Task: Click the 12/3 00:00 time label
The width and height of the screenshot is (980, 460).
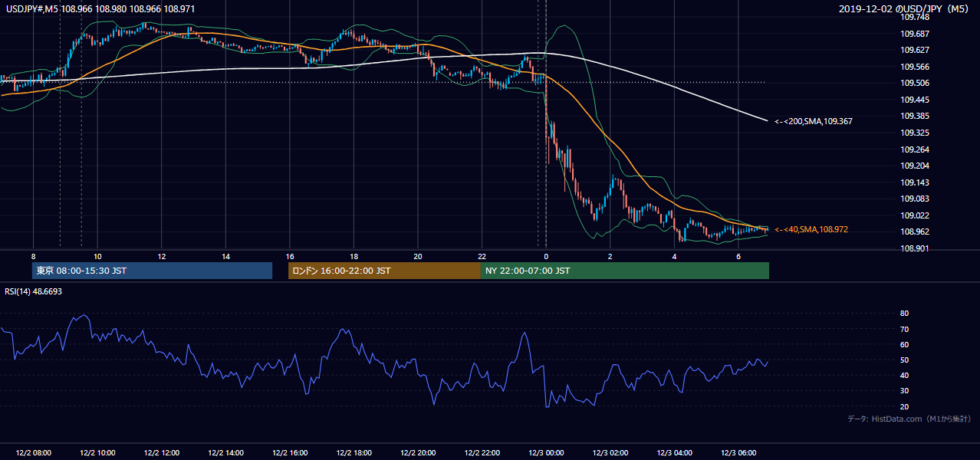Action: coord(545,452)
